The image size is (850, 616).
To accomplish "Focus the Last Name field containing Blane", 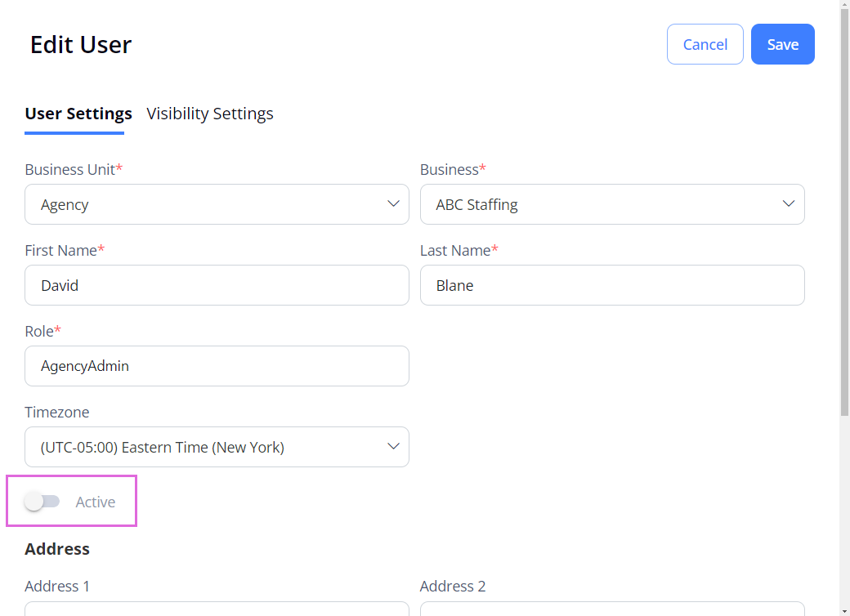I will pos(612,285).
